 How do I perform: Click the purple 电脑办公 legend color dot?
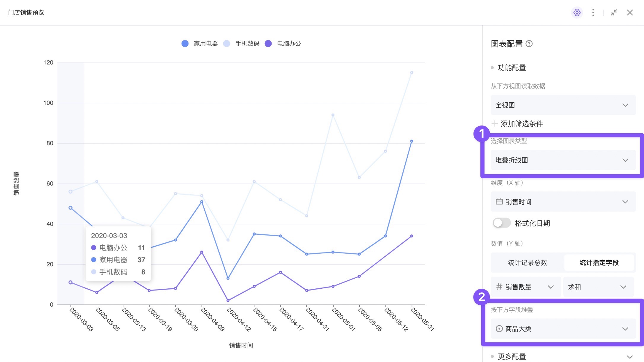point(268,44)
